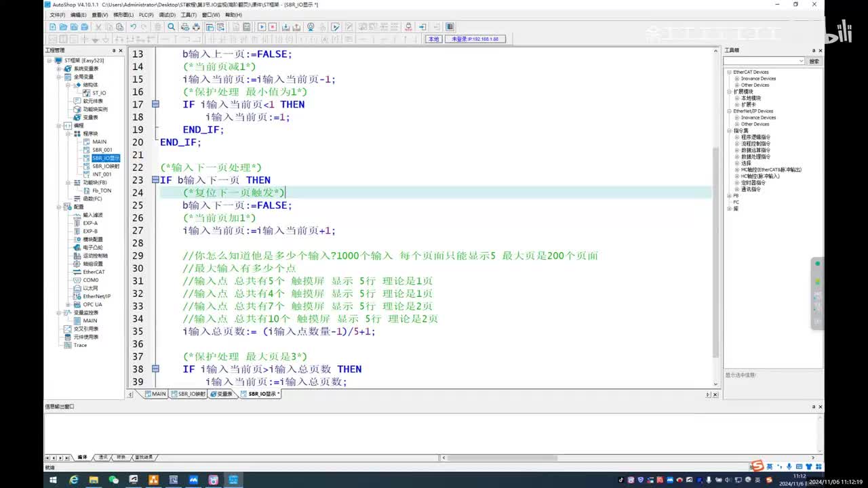Click the 搜索 button in toolbox
Image resolution: width=868 pixels, height=488 pixels.
(x=814, y=61)
